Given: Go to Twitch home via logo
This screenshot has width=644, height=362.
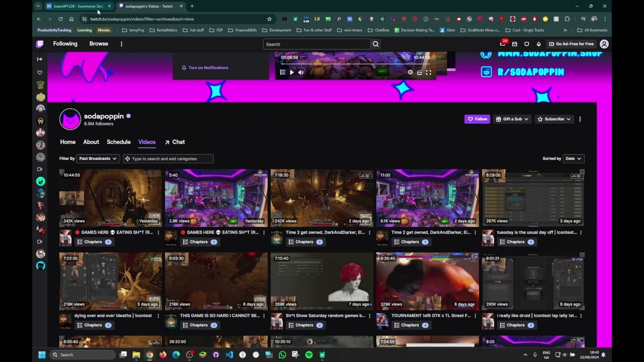Looking at the screenshot, I should [40, 44].
